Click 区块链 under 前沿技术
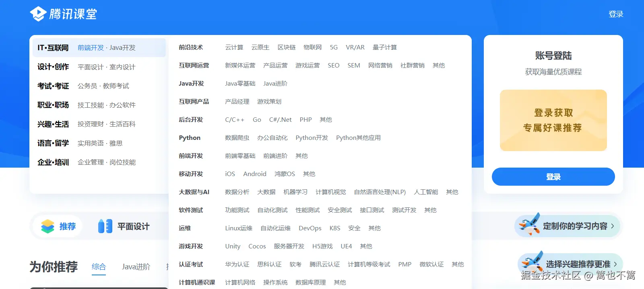Viewport: 644px width, 289px height. (287, 47)
